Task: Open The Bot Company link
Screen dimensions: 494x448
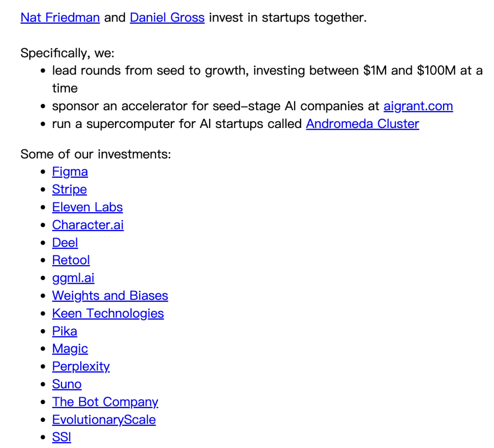Action: coord(105,402)
